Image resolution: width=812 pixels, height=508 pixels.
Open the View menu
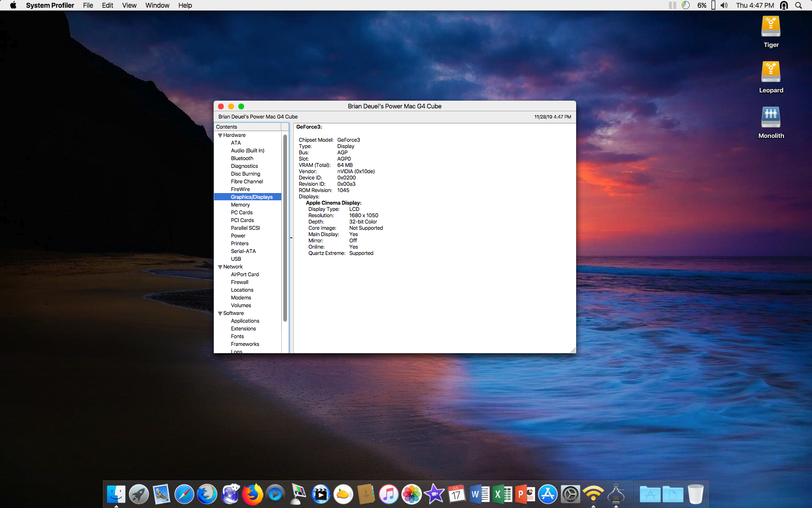pyautogui.click(x=129, y=5)
